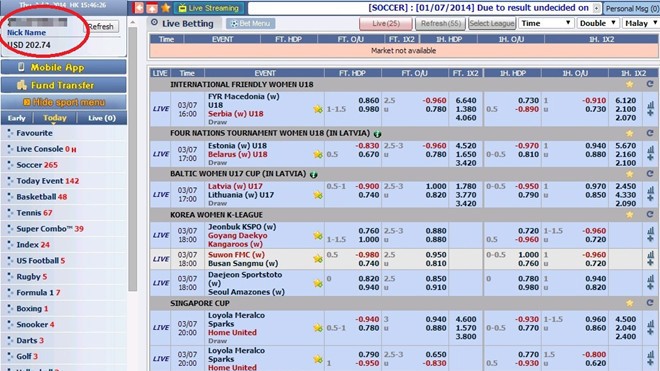Open the Malay odds type dropdown
The width and height of the screenshot is (660, 371).
tap(641, 23)
